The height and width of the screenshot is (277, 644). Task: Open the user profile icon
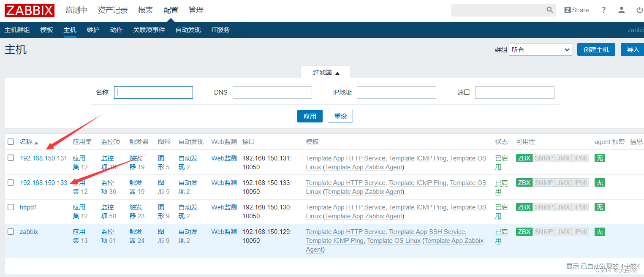pyautogui.click(x=622, y=10)
